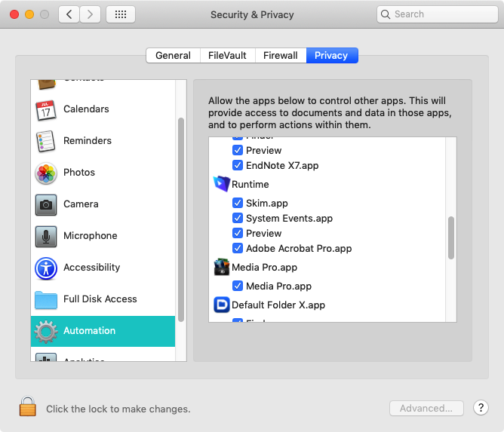Click the Accessibility icon
This screenshot has height=432, width=504.
click(x=46, y=268)
